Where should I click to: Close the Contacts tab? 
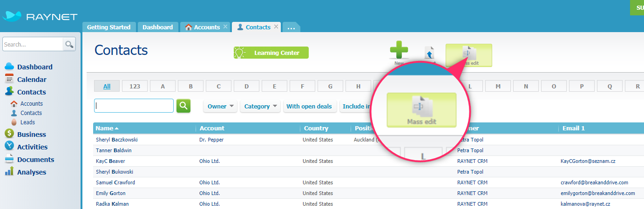pyautogui.click(x=276, y=27)
